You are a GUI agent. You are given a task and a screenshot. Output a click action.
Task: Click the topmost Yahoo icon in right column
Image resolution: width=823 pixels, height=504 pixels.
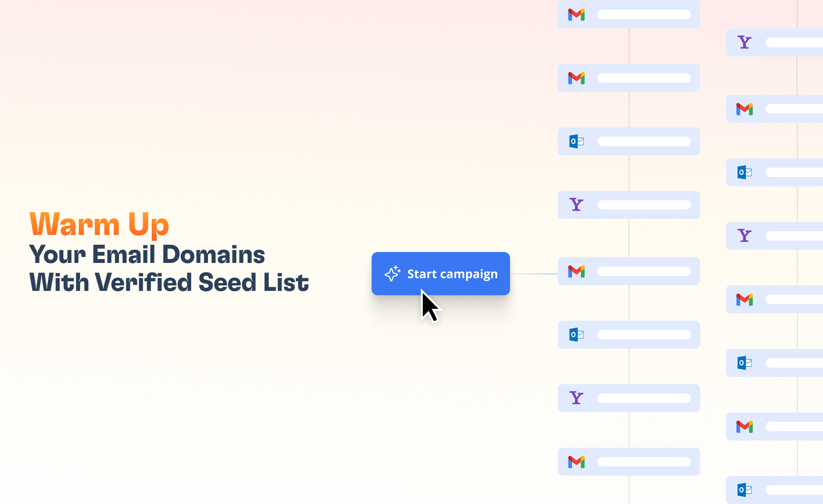click(744, 42)
